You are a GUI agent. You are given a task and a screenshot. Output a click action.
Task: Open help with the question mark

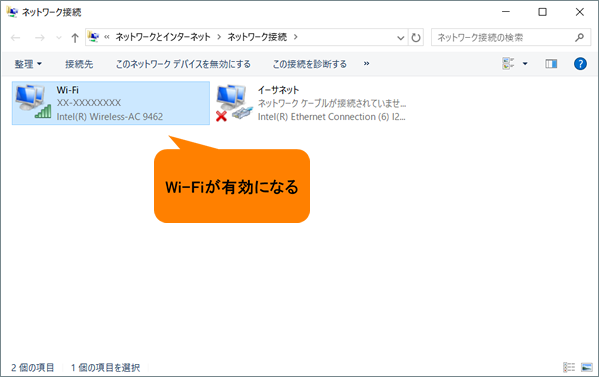pyautogui.click(x=580, y=63)
